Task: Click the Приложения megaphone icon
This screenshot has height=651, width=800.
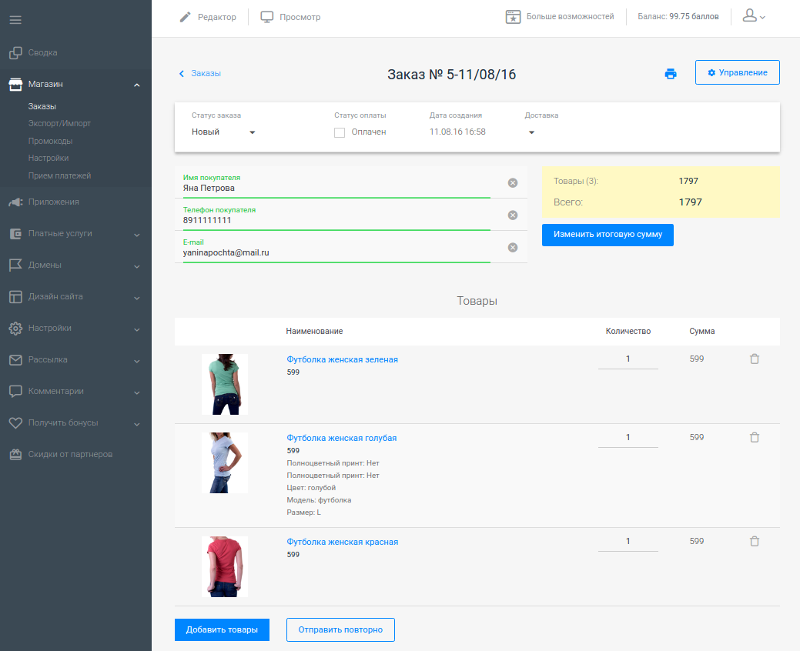Action: click(x=15, y=202)
